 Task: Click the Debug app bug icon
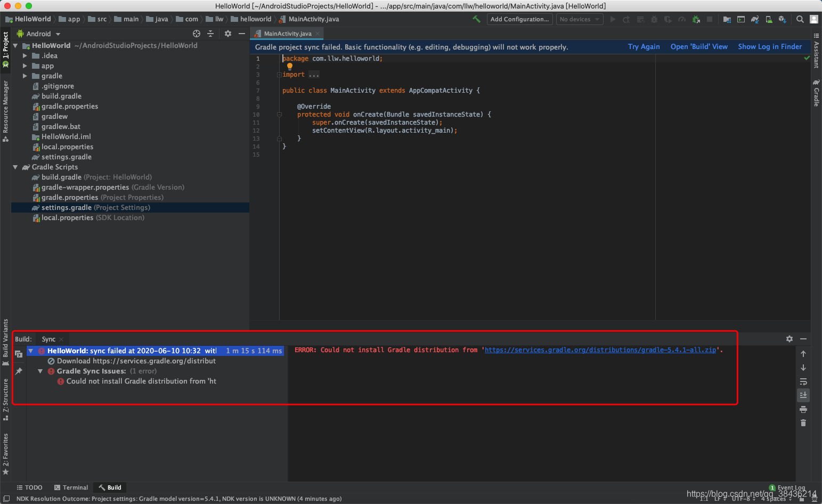click(654, 19)
